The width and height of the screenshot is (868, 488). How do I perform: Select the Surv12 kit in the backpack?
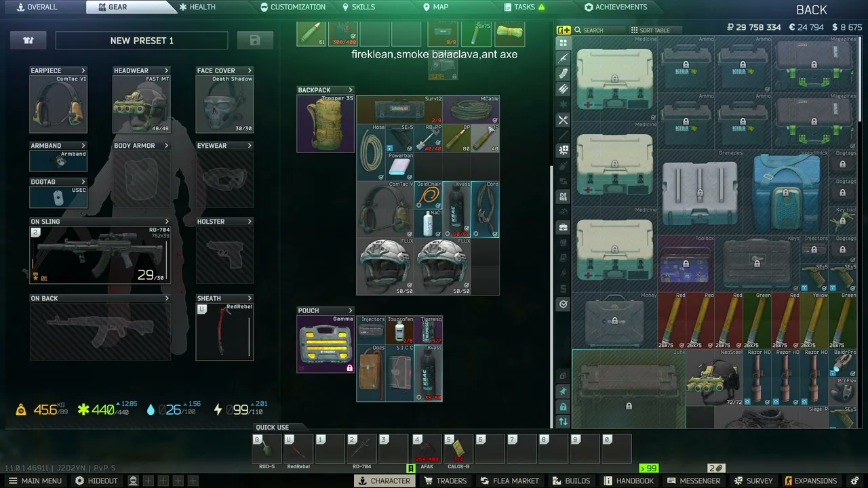point(399,110)
